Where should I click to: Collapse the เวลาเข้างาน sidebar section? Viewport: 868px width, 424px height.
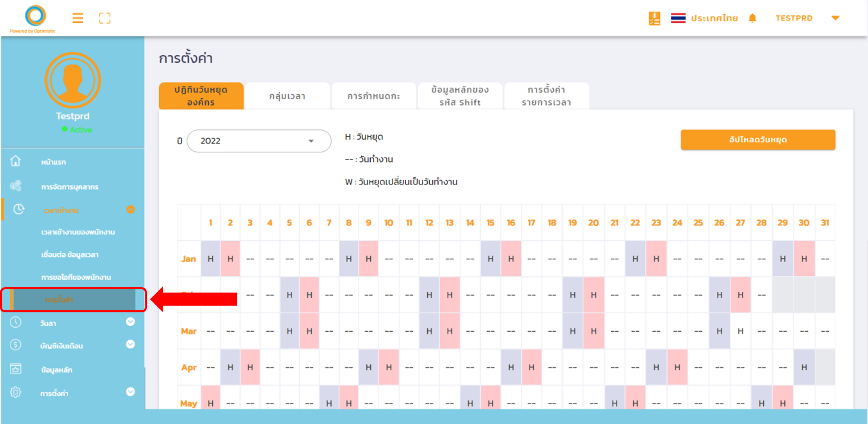click(x=131, y=210)
